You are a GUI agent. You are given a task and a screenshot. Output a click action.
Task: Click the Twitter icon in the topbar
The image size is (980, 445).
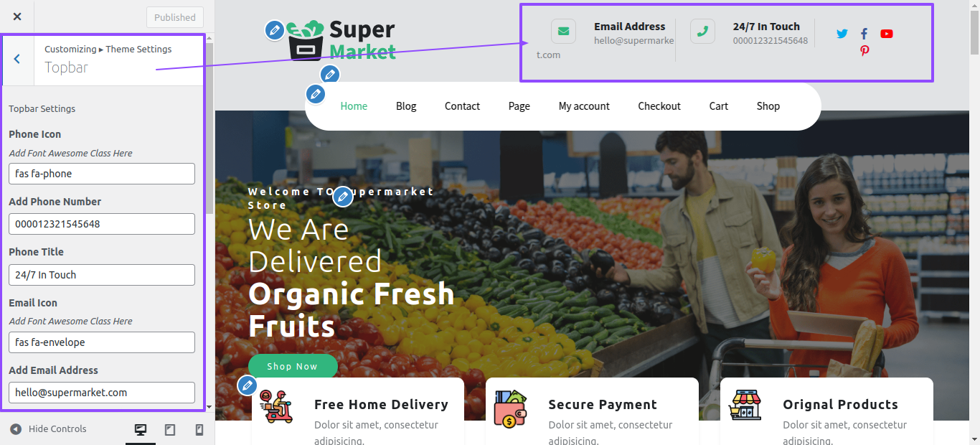point(842,34)
